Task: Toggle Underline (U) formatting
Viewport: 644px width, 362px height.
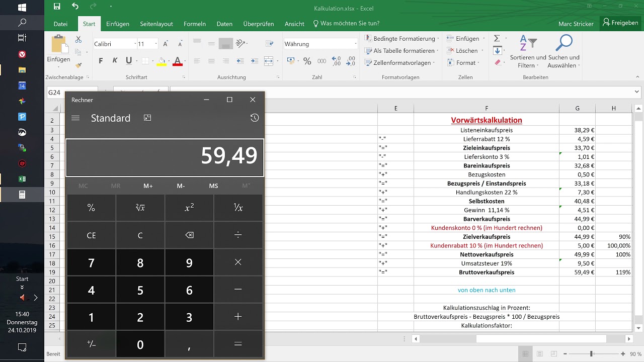Action: [129, 61]
